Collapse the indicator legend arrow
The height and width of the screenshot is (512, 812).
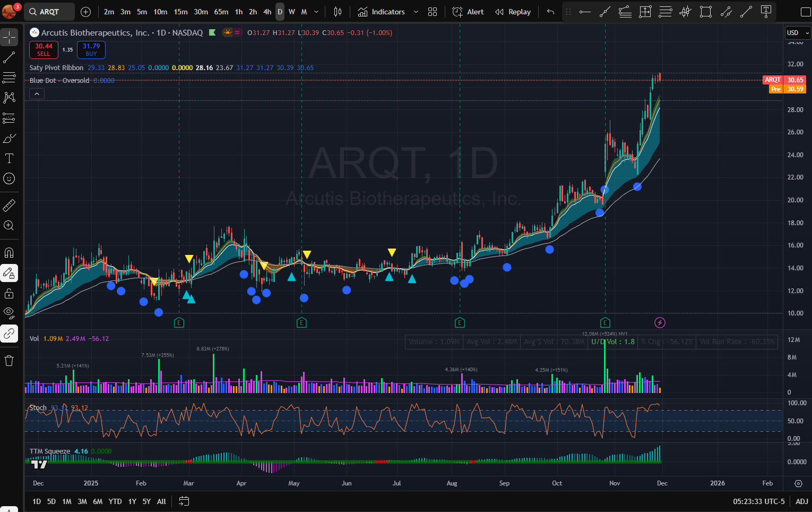coord(37,94)
